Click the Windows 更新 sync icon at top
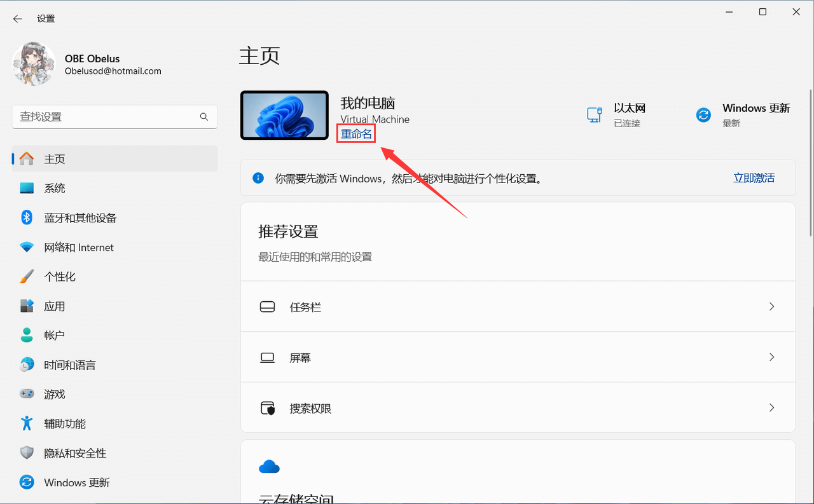Image resolution: width=814 pixels, height=504 pixels. click(703, 115)
